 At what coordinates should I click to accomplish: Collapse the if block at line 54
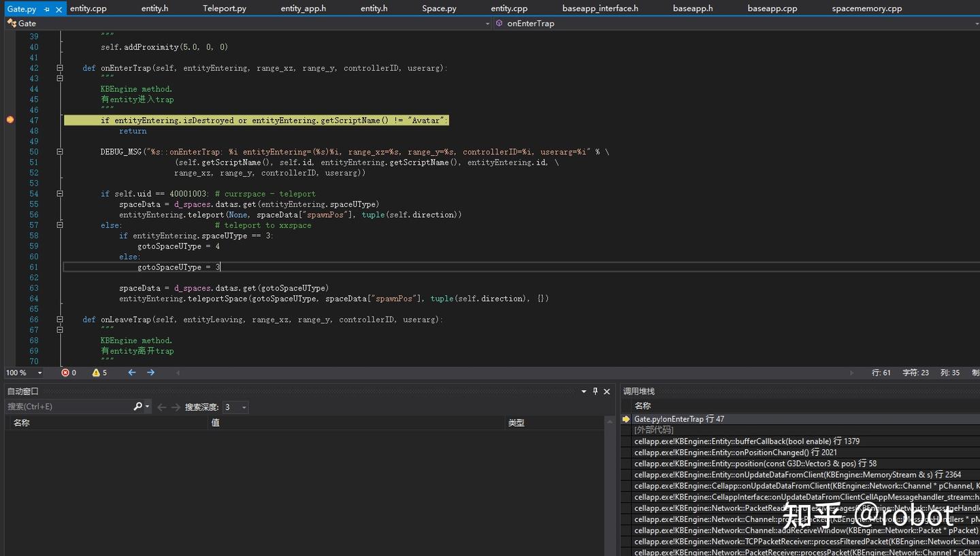(60, 194)
